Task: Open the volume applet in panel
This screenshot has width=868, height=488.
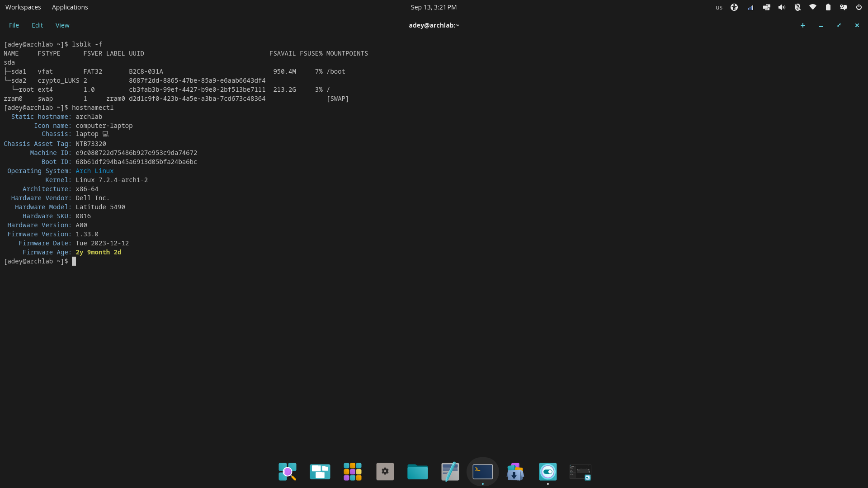Action: [x=782, y=7]
